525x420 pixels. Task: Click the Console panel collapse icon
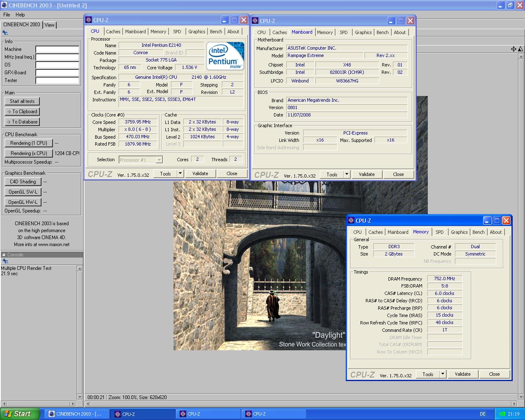[x=4, y=255]
